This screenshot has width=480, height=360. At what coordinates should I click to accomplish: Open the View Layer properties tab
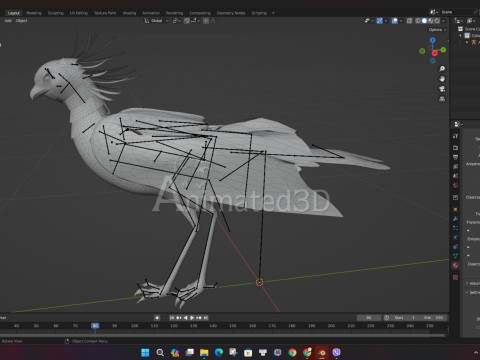(455, 166)
